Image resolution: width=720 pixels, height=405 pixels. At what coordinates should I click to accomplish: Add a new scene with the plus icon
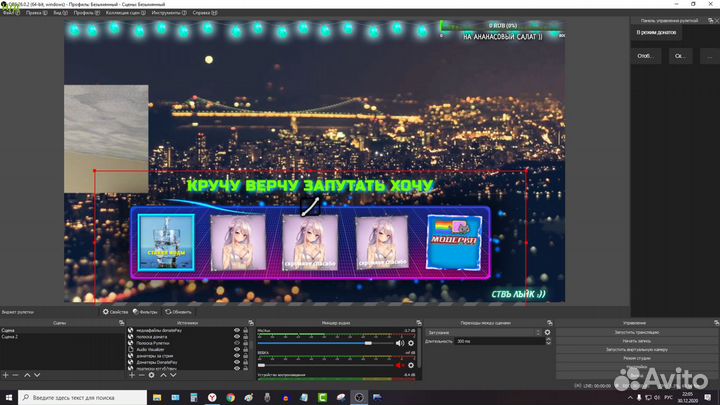click(5, 374)
